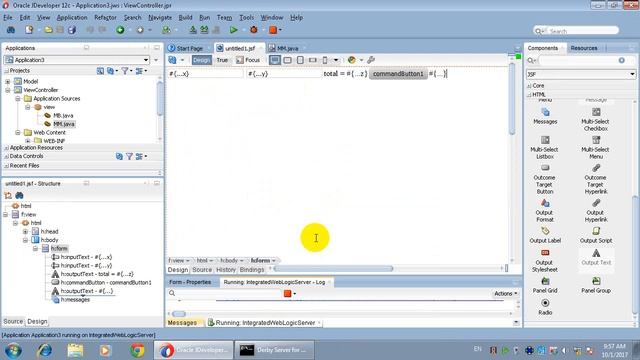
Task: Click the log panel horizontal scrollbar thumb
Action: 179,314
